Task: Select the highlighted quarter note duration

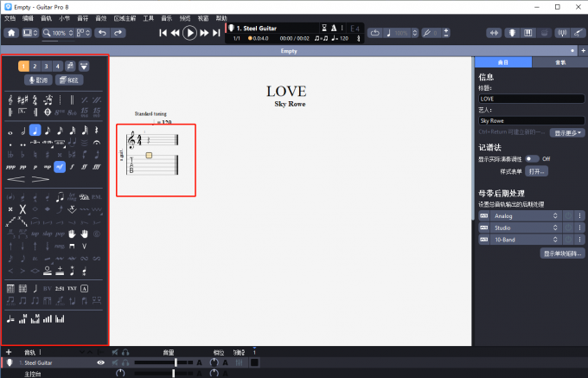Action: (35, 131)
